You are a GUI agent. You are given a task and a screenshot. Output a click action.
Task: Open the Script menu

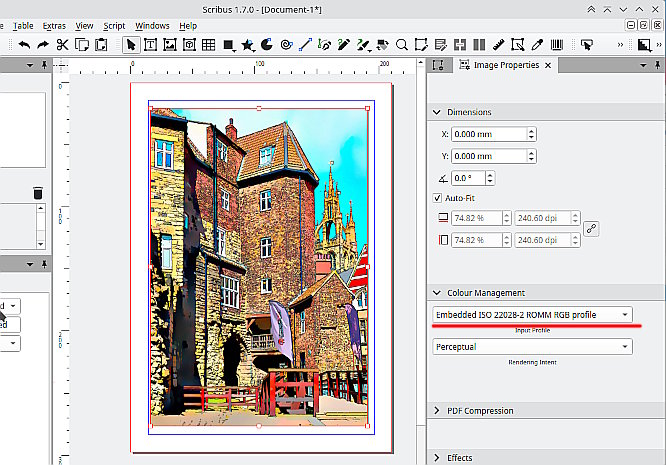tap(114, 25)
